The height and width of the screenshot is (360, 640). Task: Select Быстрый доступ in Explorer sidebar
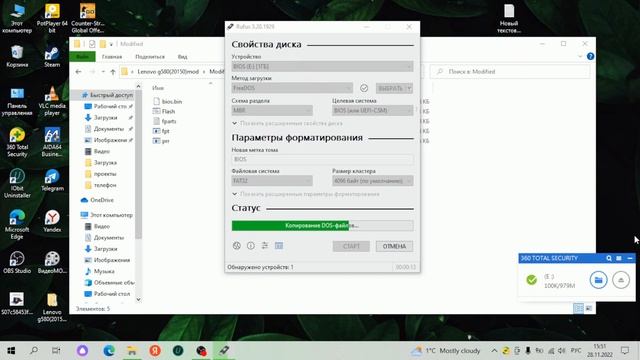(107, 95)
